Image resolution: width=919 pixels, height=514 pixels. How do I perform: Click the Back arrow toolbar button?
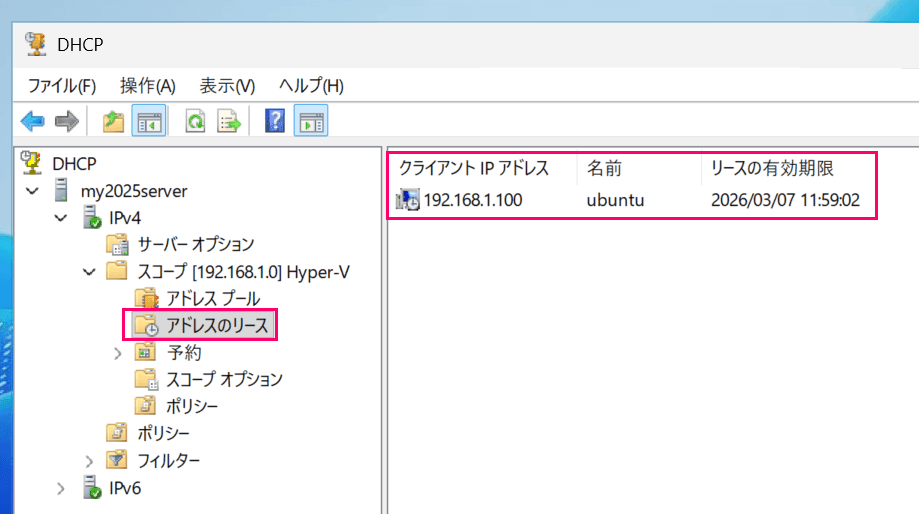pos(33,121)
